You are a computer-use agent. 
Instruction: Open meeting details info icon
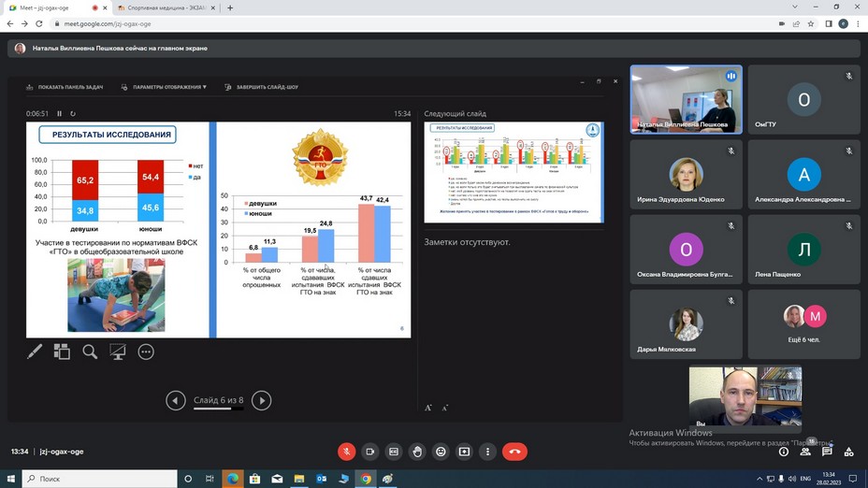point(783,452)
